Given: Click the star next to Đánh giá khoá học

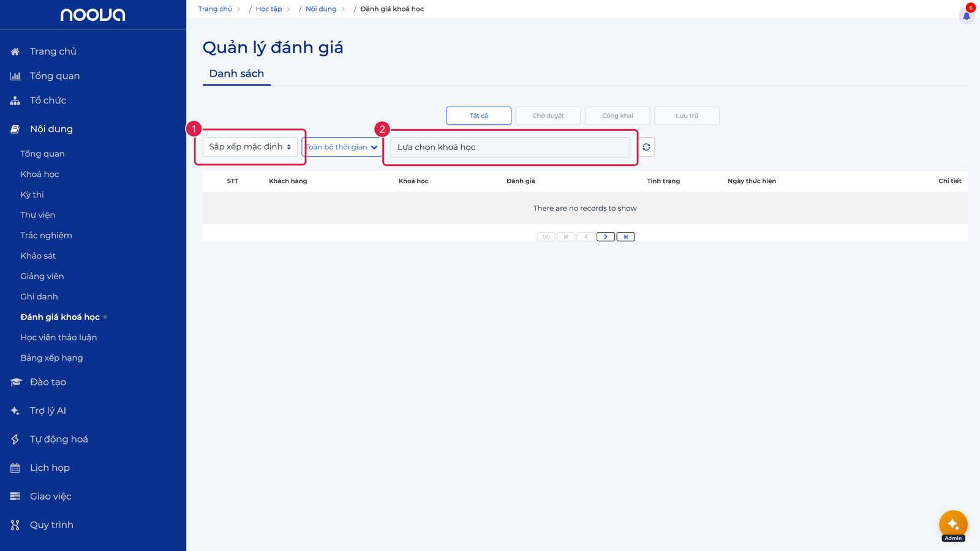Looking at the screenshot, I should [x=105, y=317].
